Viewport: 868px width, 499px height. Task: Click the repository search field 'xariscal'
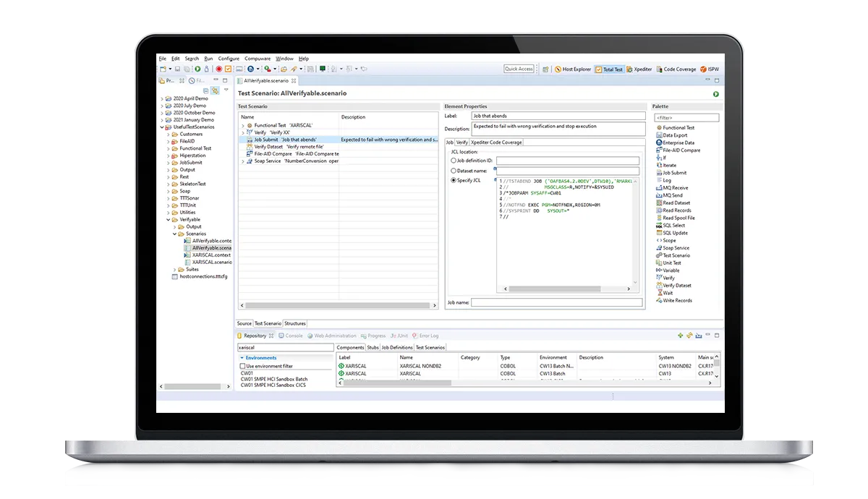tap(286, 348)
